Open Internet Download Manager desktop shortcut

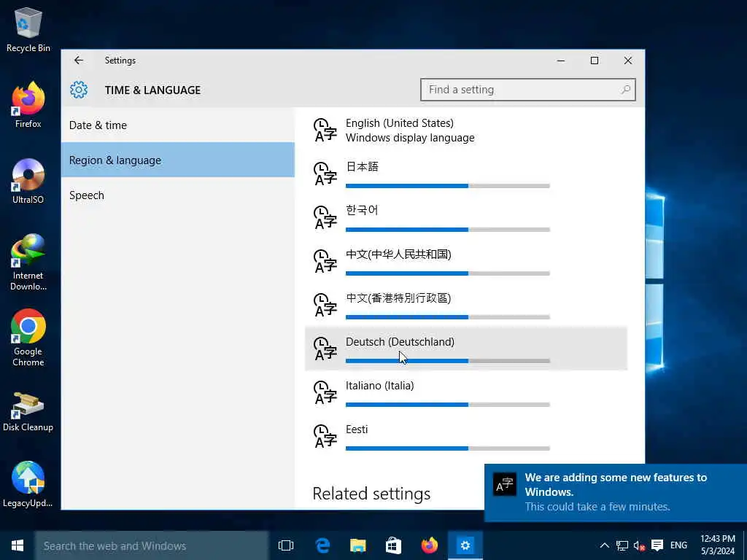[x=28, y=262]
